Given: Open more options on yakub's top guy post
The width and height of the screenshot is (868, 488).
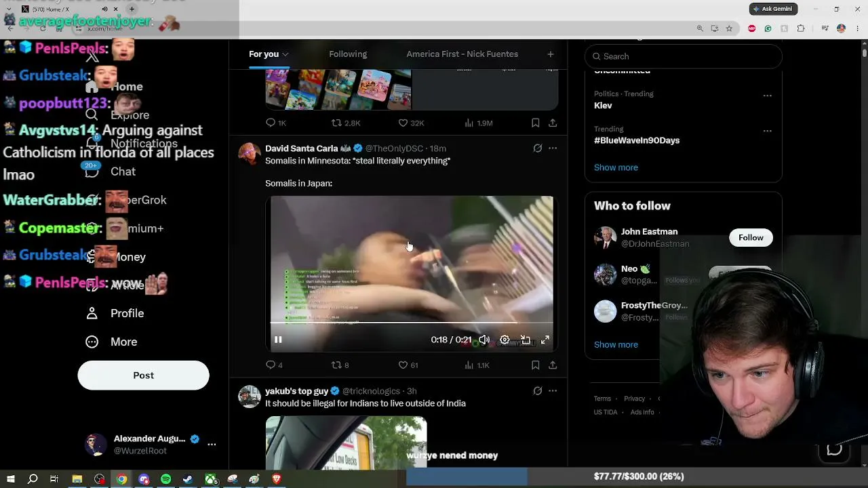Looking at the screenshot, I should point(553,391).
